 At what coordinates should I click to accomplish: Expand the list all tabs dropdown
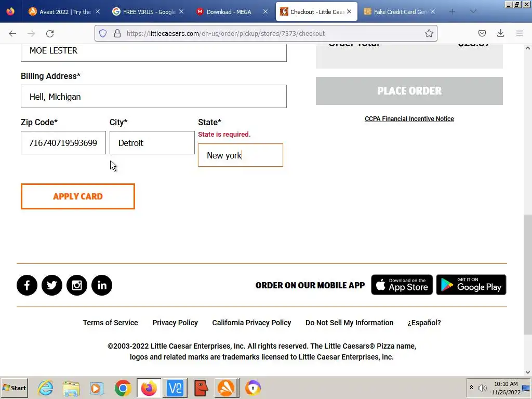coord(473,11)
